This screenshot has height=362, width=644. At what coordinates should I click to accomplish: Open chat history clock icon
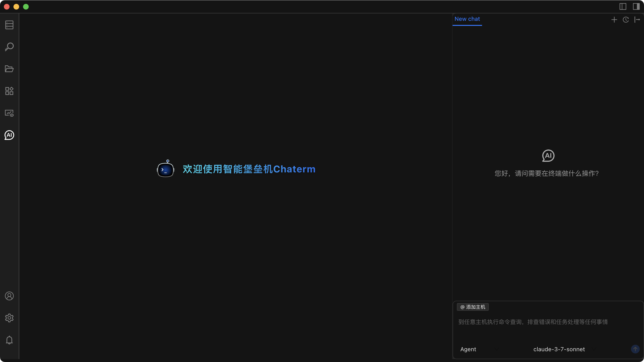(626, 20)
